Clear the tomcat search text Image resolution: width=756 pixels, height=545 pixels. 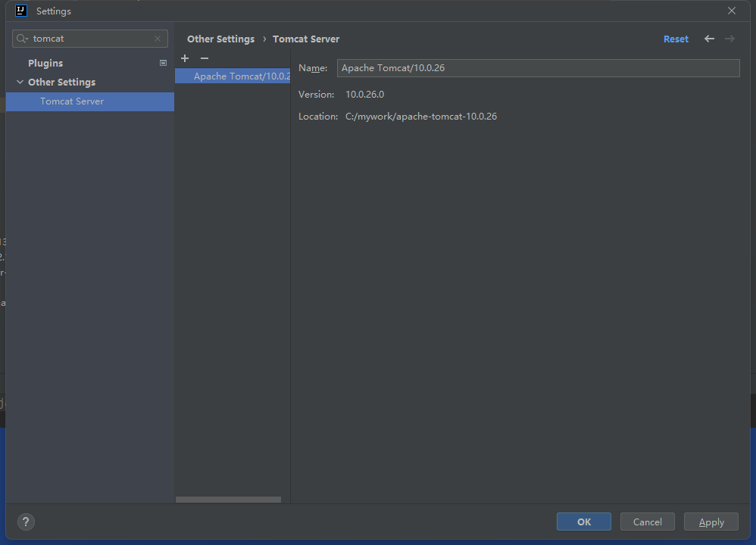pyautogui.click(x=158, y=39)
